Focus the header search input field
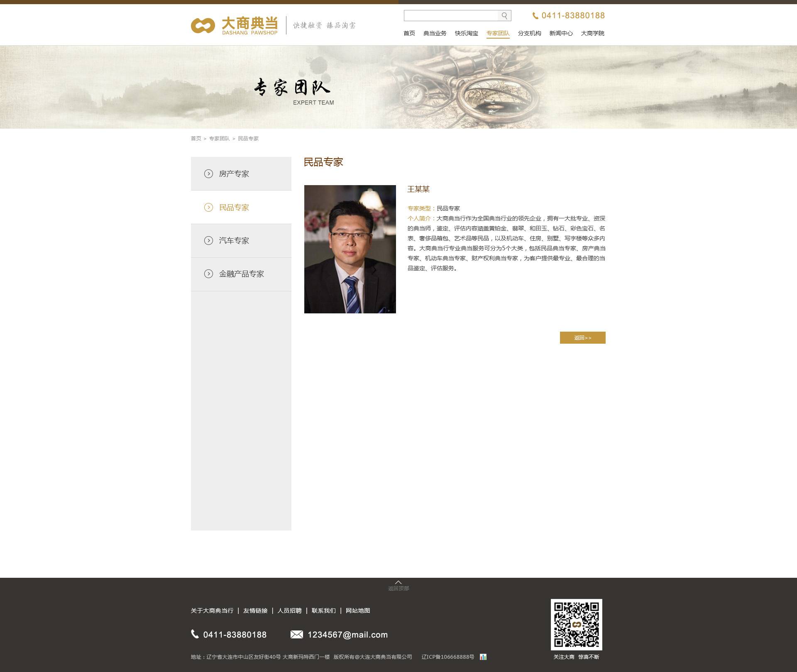The width and height of the screenshot is (797, 672). click(451, 16)
